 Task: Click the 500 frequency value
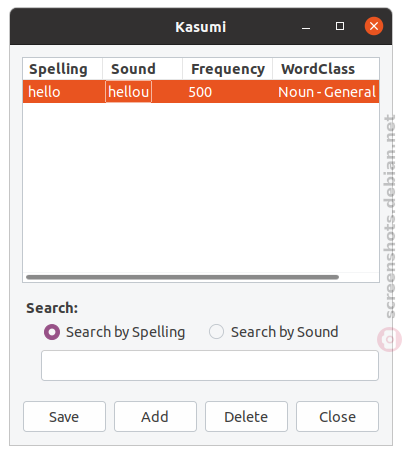[200, 92]
